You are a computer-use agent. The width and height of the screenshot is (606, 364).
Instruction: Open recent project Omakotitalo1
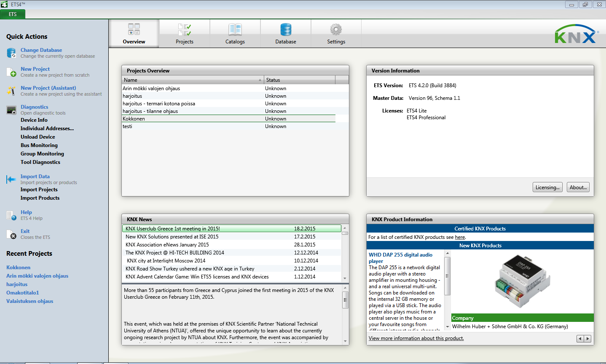coord(22,293)
